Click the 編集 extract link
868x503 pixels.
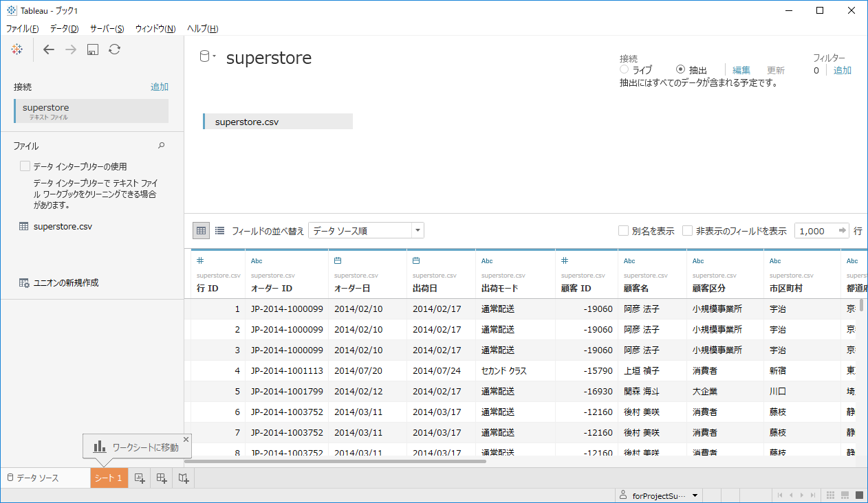coord(741,70)
